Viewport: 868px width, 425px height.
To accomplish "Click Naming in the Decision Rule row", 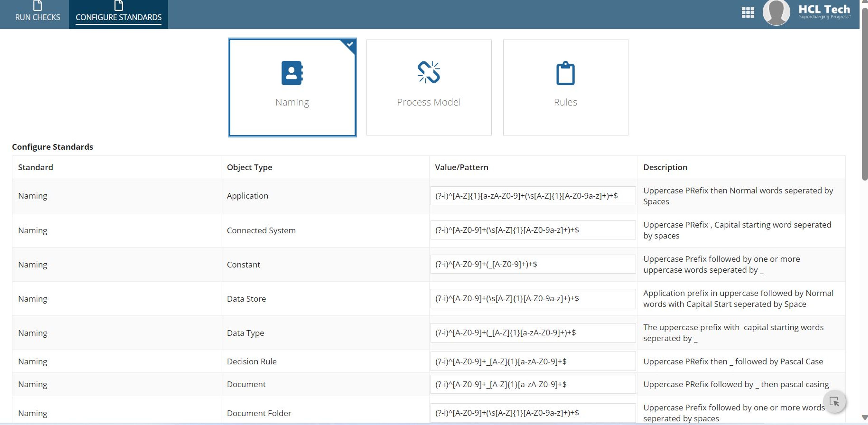I will (33, 362).
